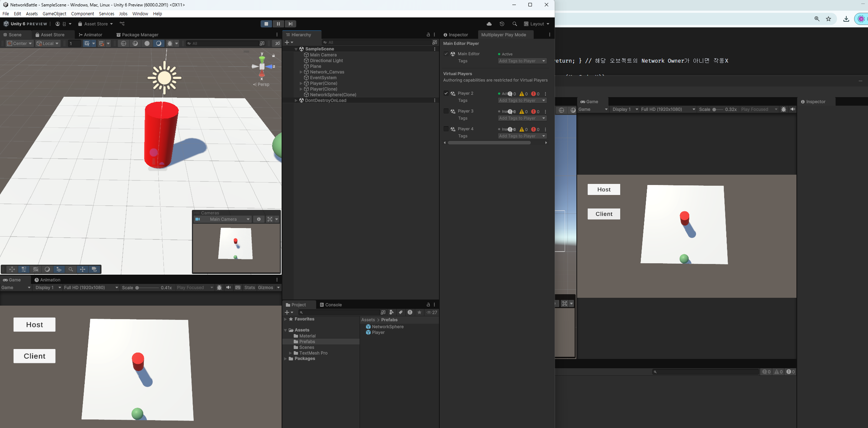Click the Pause button in the play controls
Screen dimensions: 868x428
[278, 24]
